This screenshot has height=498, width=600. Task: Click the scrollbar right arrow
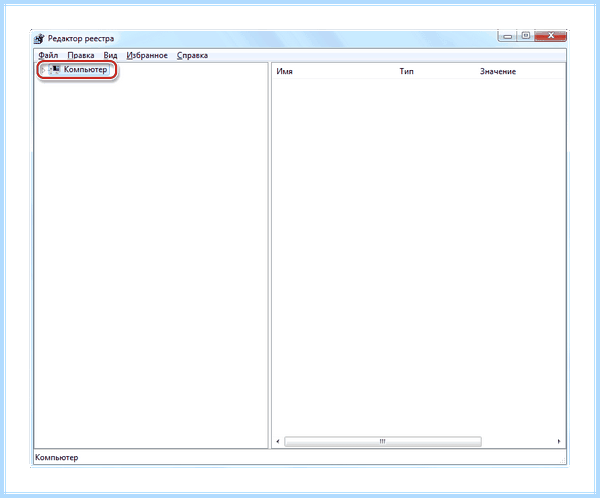coord(559,441)
